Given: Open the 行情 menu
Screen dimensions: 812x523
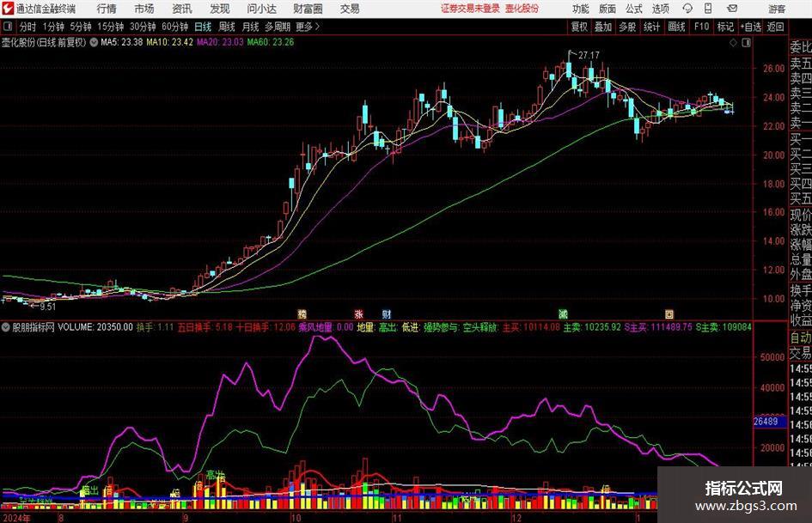Looking at the screenshot, I should 107,9.
